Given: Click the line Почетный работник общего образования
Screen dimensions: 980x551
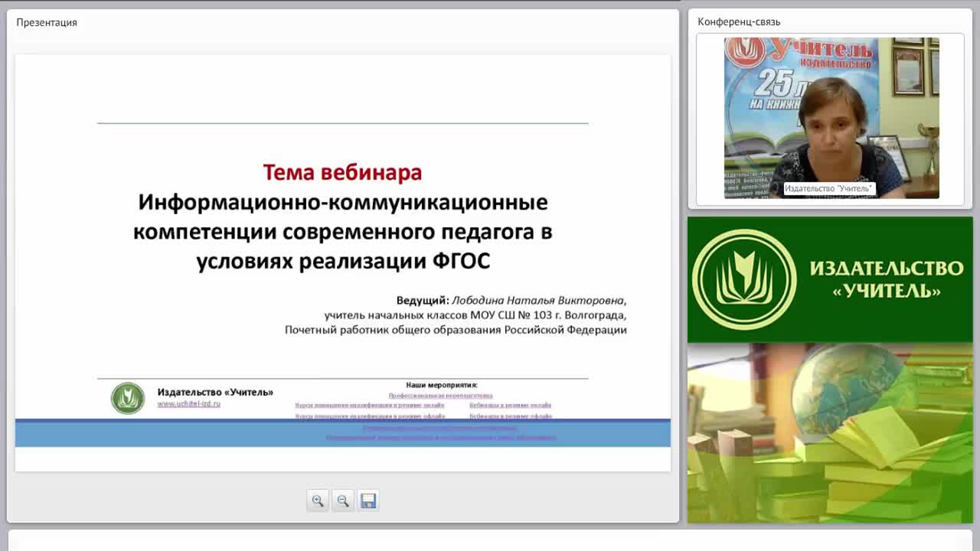Looking at the screenshot, I should (456, 330).
